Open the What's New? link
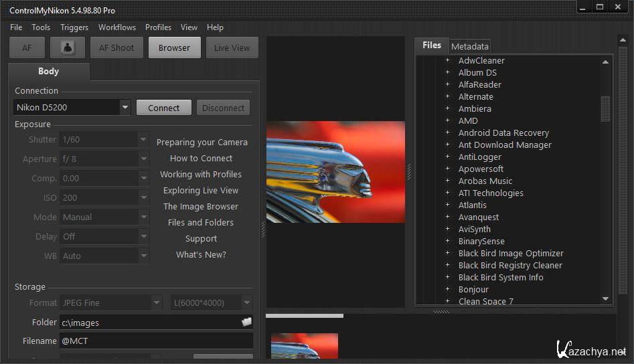 (202, 254)
